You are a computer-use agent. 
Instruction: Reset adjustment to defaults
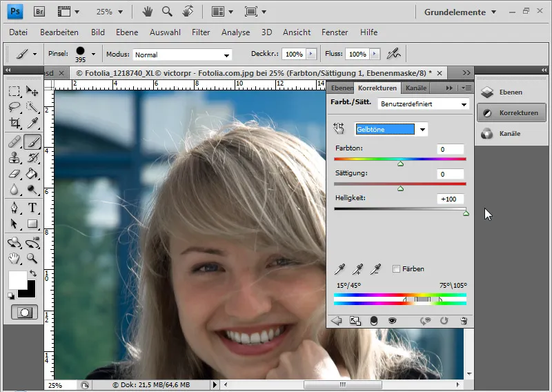444,320
